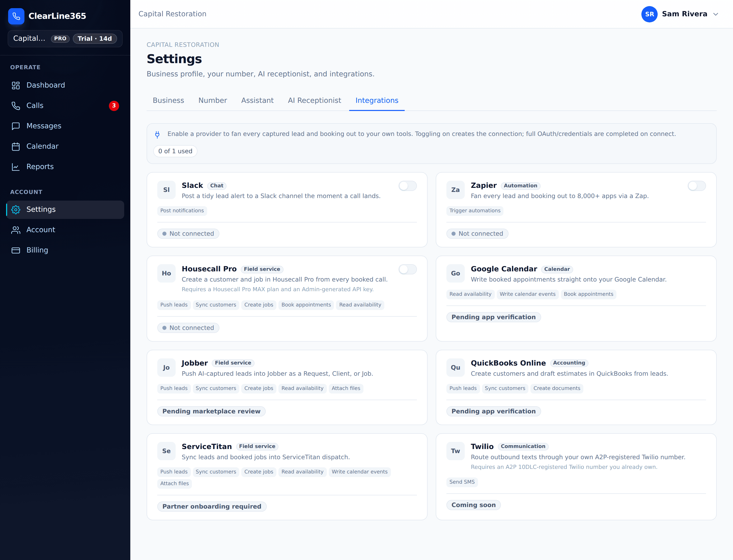Click ServiceTitan's Partner onboarding required badge

point(212,506)
